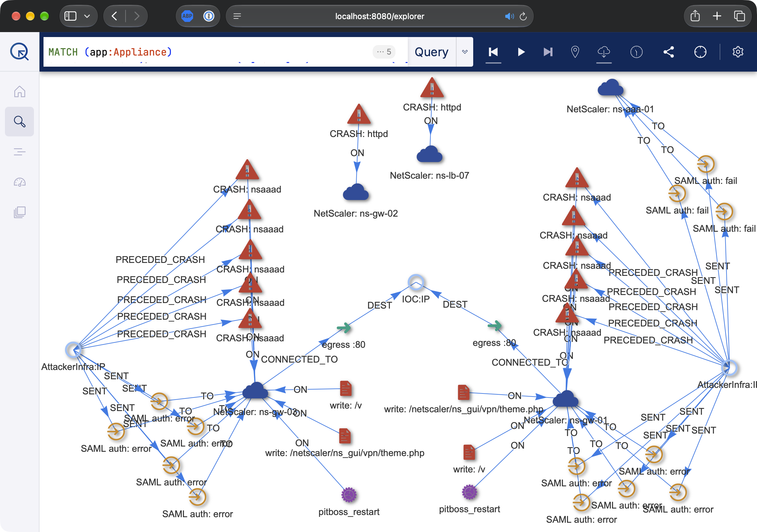Toggle the Safari sidebar button
757x532 pixels.
click(x=70, y=16)
